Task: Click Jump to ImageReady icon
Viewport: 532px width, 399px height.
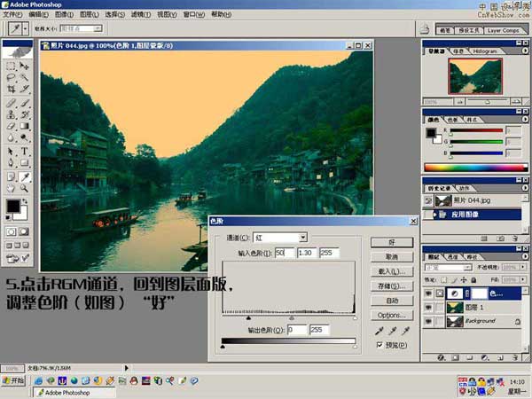Action: pos(18,259)
